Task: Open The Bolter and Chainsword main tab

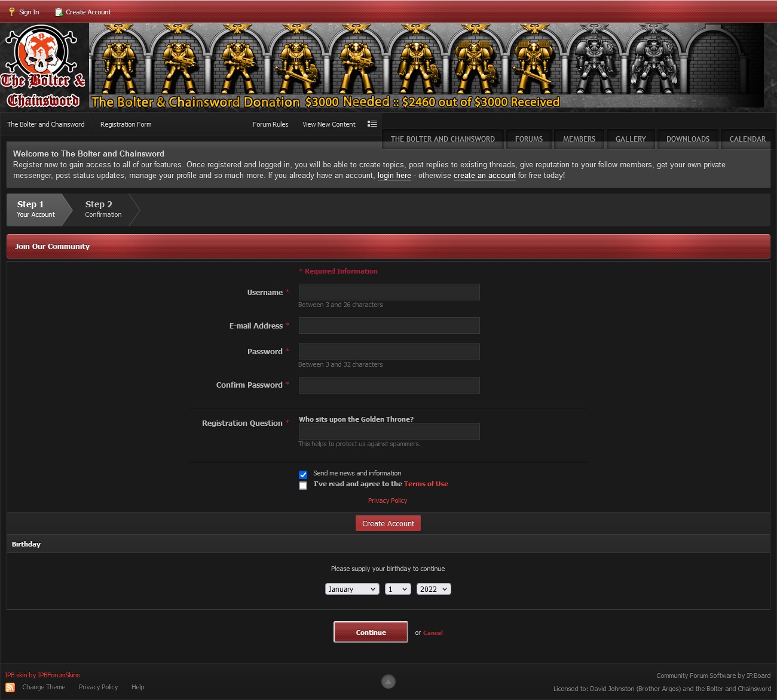Action: click(443, 139)
